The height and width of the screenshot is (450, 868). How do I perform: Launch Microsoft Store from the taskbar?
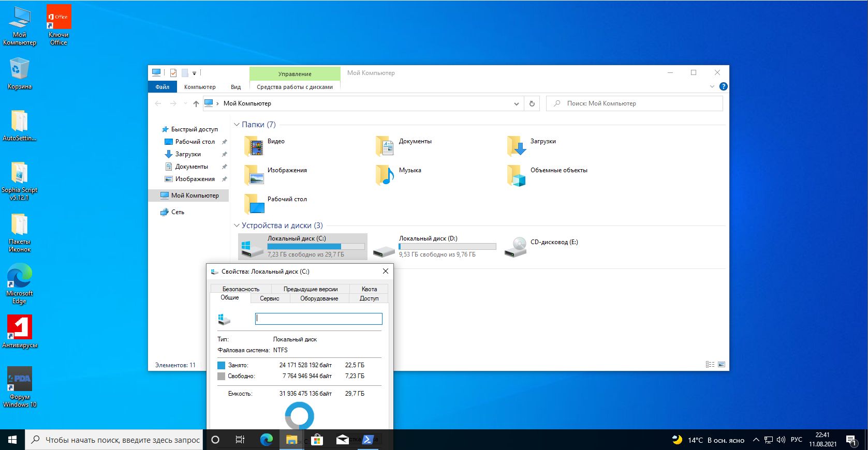(317, 440)
